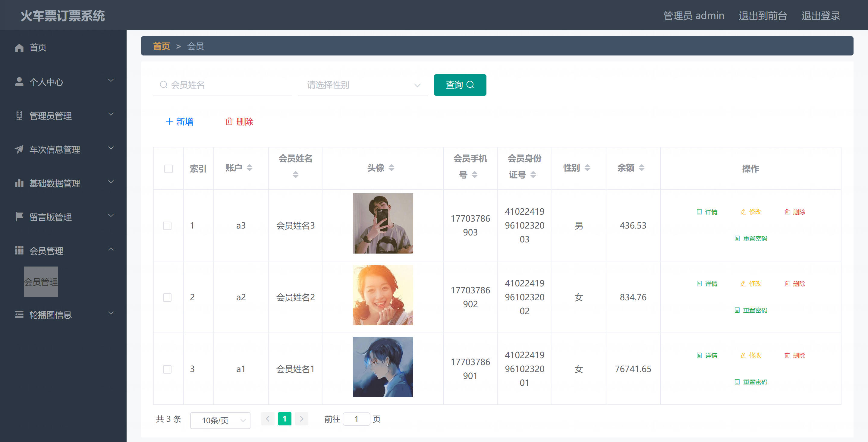Image resolution: width=868 pixels, height=442 pixels.
Task: Click the flag icon for 留言版管理
Action: [x=19, y=216]
